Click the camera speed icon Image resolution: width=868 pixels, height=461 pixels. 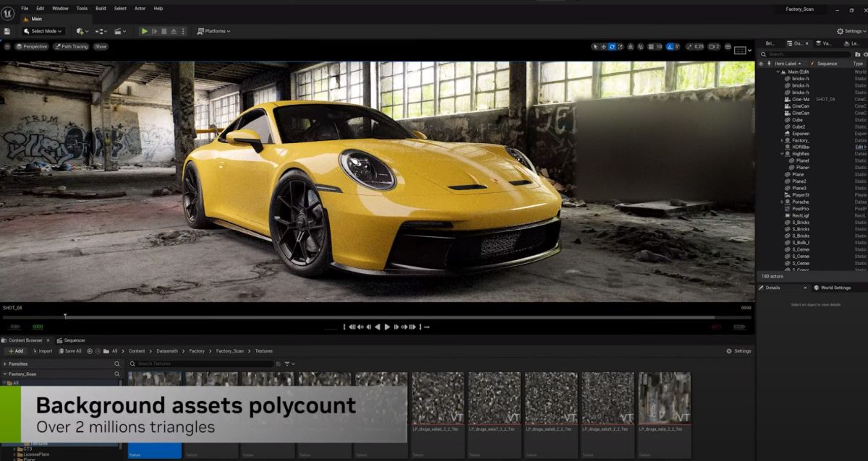tap(710, 47)
